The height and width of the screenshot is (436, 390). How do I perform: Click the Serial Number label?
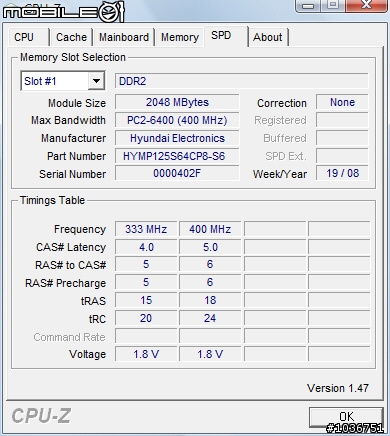[x=73, y=174]
